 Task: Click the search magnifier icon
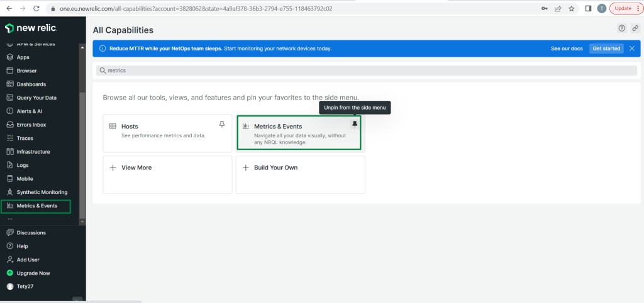pos(103,71)
